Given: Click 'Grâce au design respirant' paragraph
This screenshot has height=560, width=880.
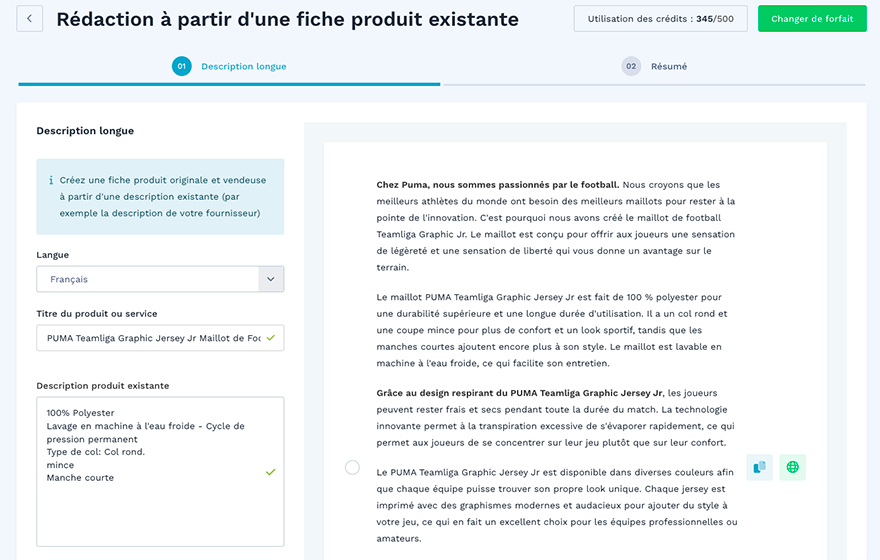Looking at the screenshot, I should (556, 417).
